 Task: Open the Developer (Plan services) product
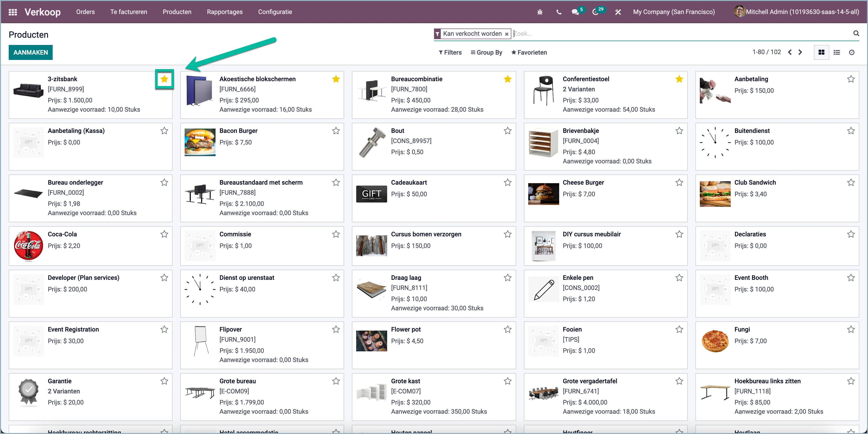[x=90, y=294]
